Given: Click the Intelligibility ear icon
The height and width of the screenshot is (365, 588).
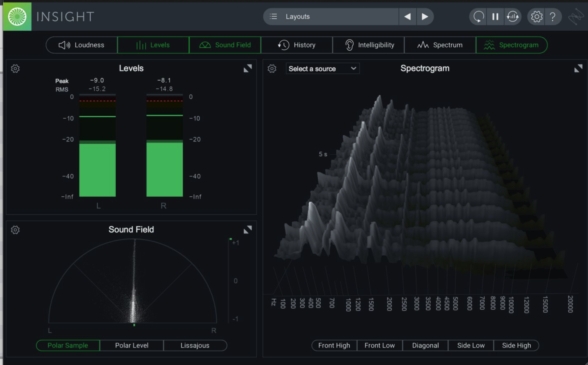Looking at the screenshot, I should click(x=349, y=45).
